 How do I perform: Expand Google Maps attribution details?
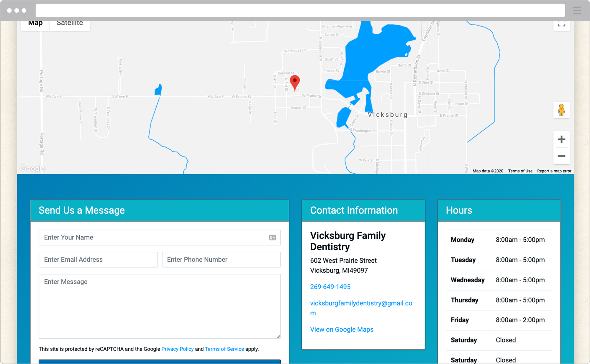(x=487, y=171)
